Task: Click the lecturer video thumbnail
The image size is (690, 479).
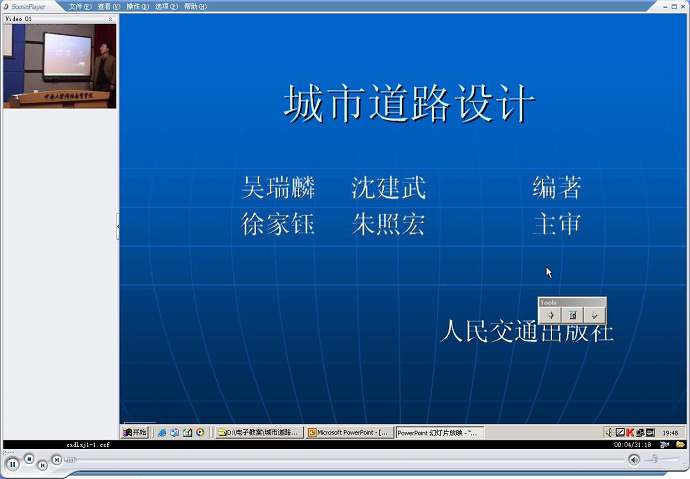Action: click(x=60, y=66)
